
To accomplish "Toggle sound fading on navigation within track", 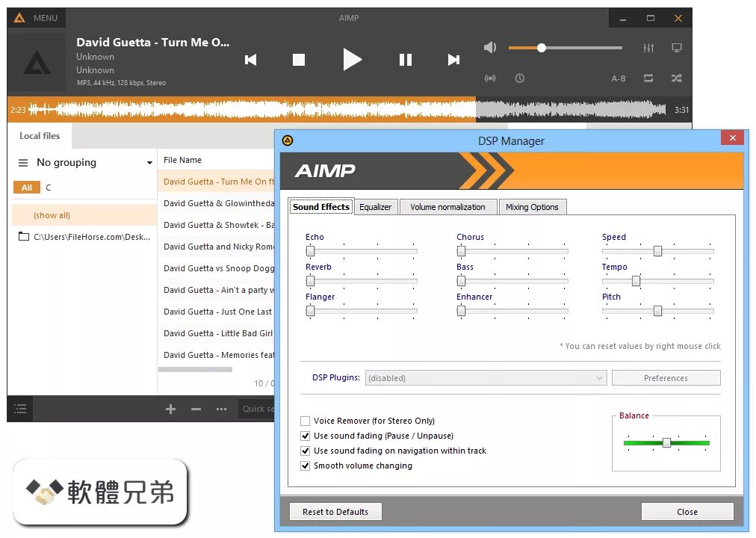I will [x=306, y=451].
